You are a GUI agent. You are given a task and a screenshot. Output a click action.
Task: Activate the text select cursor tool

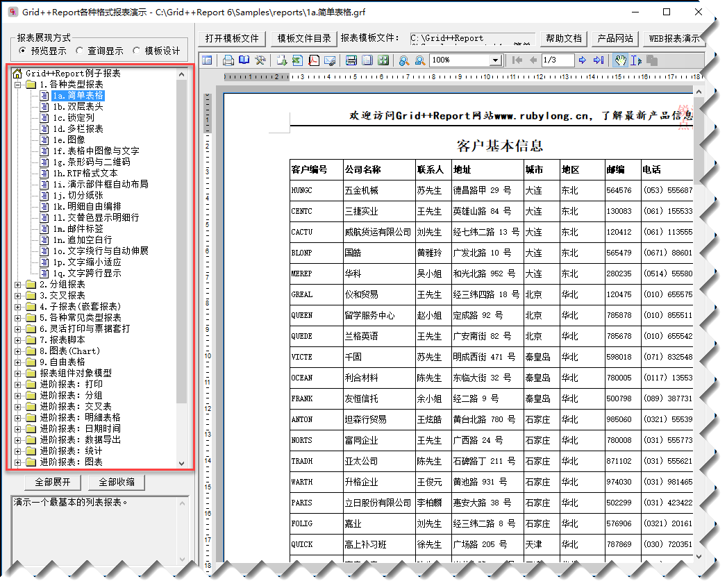click(x=636, y=60)
